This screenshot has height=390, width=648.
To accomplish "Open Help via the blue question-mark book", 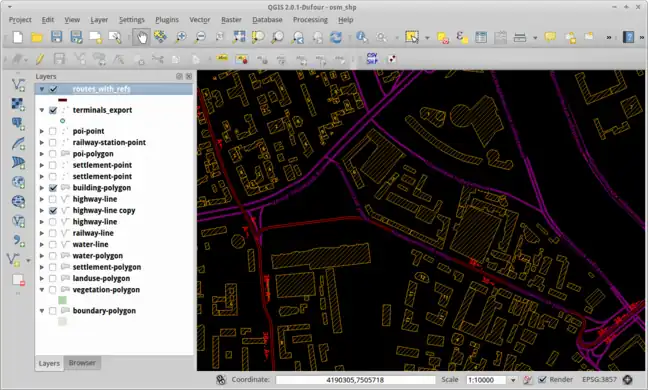I will (628, 37).
